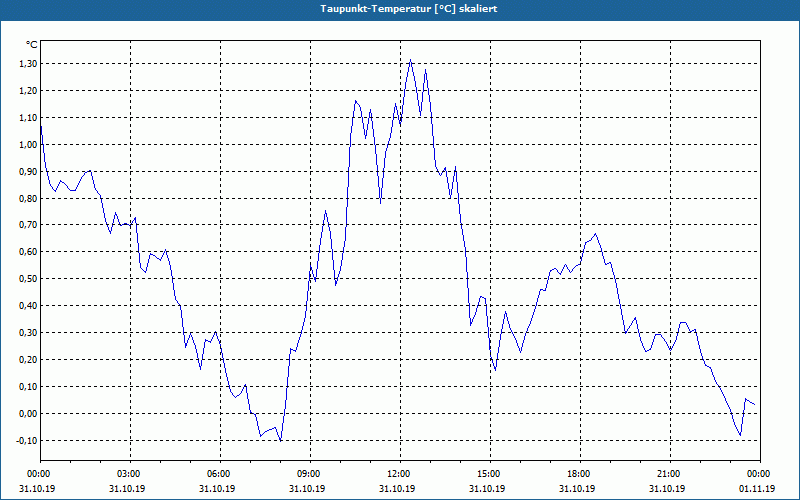Click the °C unit label
This screenshot has height=500, width=800.
click(x=32, y=45)
